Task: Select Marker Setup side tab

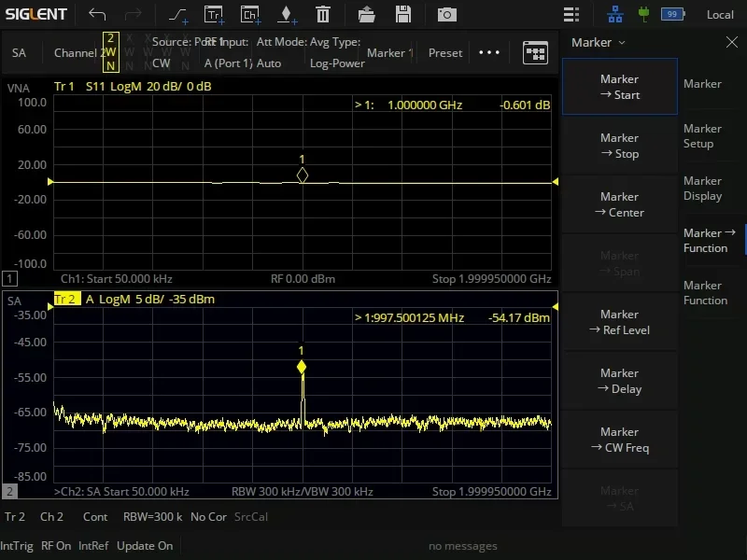Action: click(x=702, y=136)
